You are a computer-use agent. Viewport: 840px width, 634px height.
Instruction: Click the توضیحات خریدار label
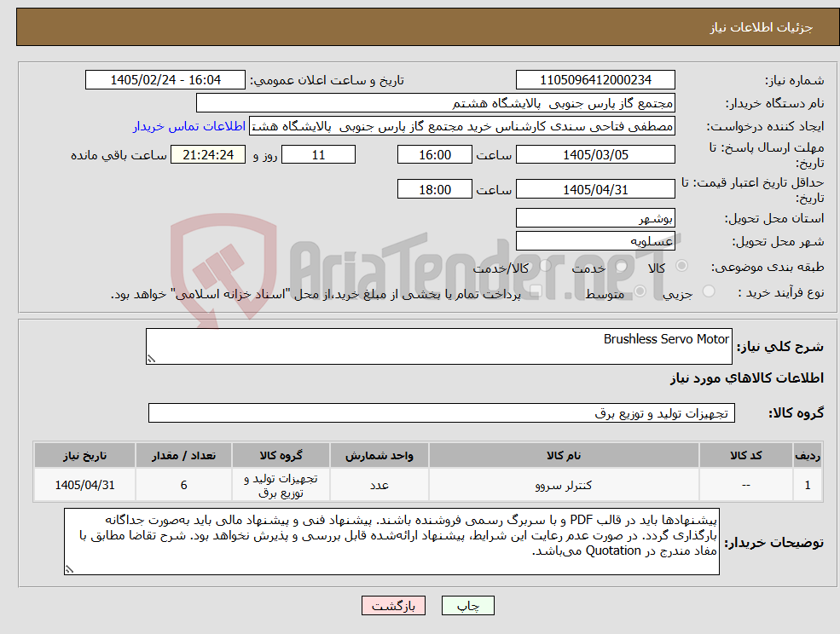pos(774,543)
